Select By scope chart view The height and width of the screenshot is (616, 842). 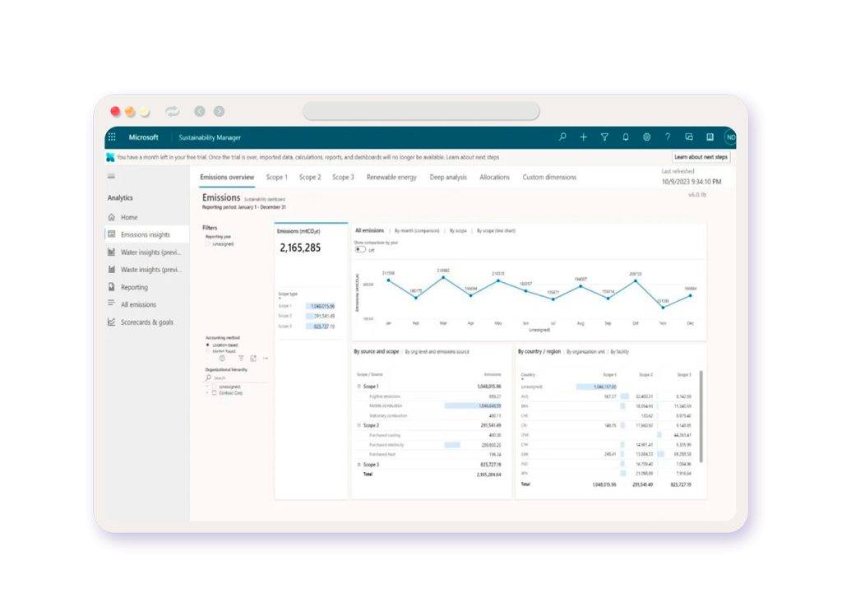458,231
